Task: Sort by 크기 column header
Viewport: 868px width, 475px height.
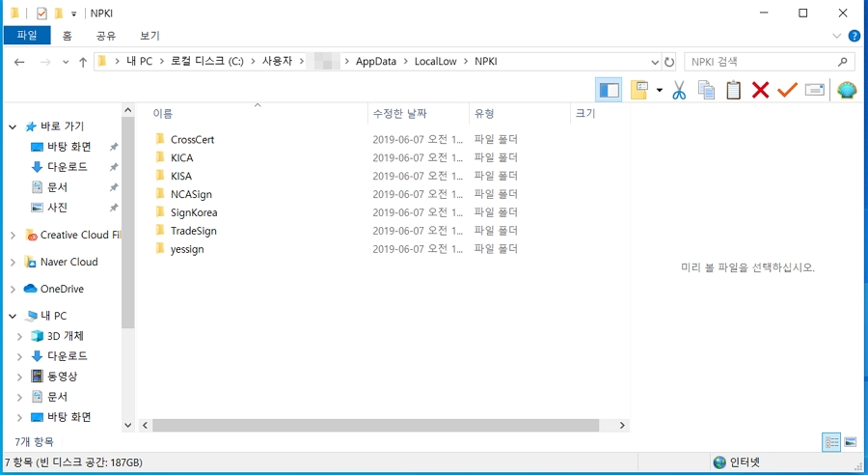Action: [x=585, y=114]
